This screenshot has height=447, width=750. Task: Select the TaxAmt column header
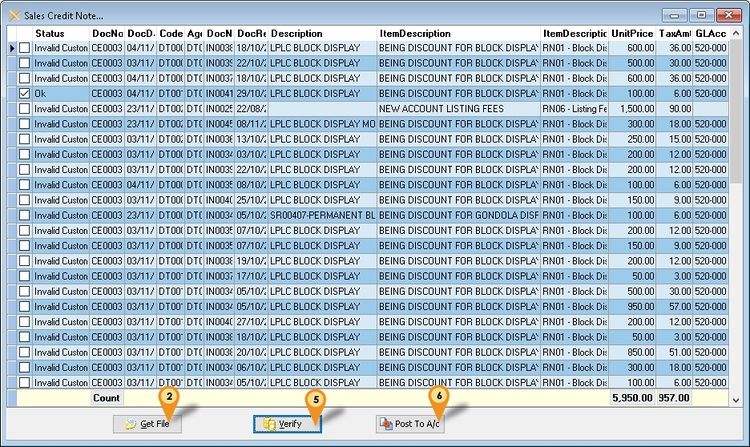(675, 33)
